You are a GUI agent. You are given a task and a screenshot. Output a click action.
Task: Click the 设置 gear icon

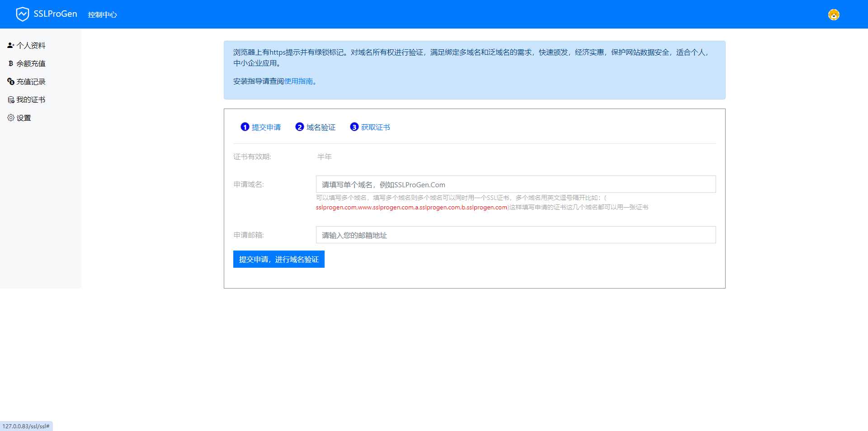10,118
